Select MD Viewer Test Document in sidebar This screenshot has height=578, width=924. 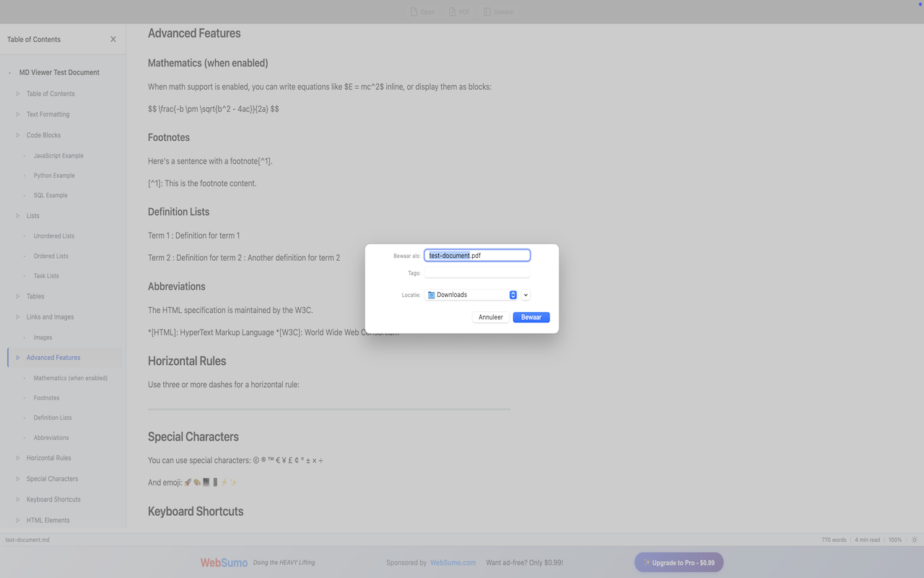pyautogui.click(x=59, y=72)
